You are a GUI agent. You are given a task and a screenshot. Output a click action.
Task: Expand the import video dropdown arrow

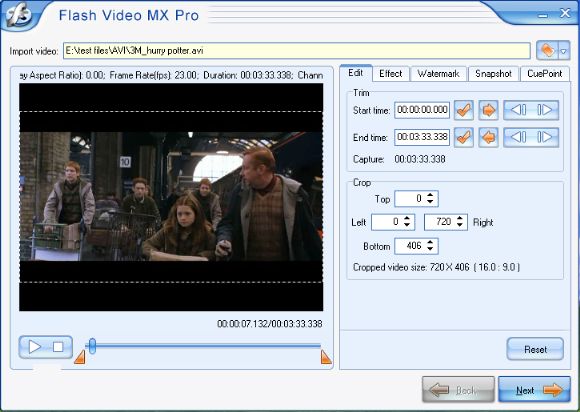(x=563, y=50)
